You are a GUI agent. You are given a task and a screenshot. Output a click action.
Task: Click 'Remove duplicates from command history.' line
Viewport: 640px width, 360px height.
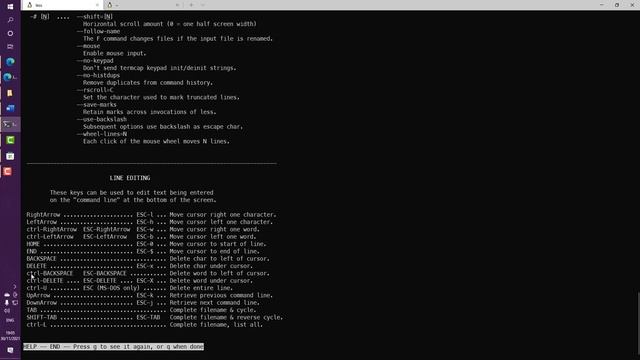148,83
